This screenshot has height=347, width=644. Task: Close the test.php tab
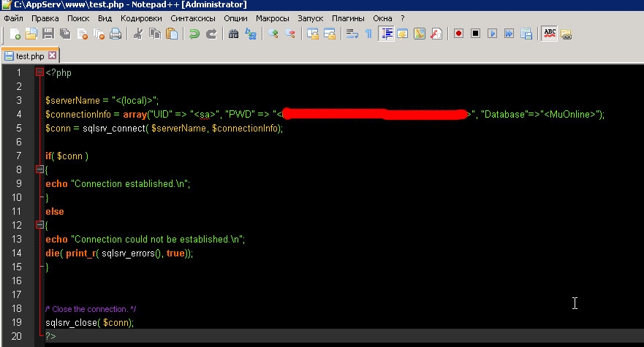(53, 55)
